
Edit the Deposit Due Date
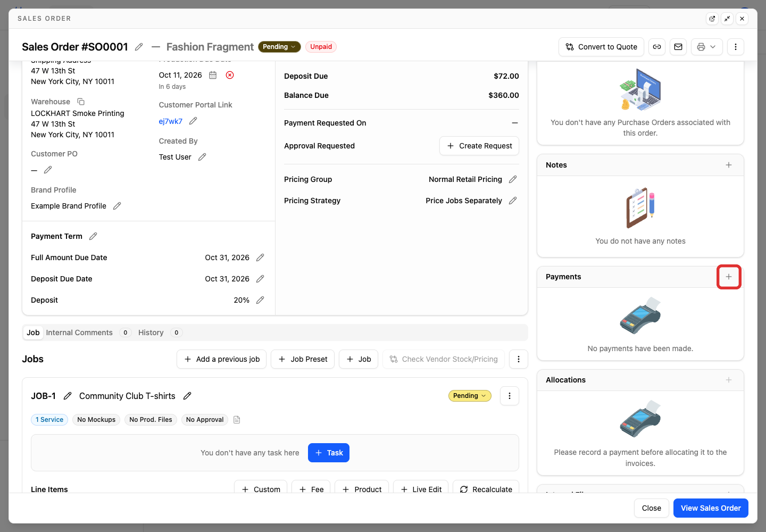coord(260,279)
